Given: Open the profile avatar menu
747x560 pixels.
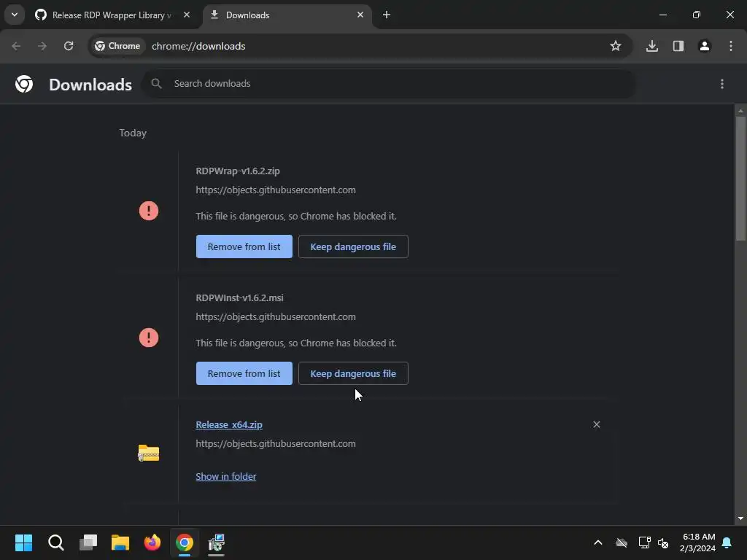Looking at the screenshot, I should pyautogui.click(x=705, y=46).
